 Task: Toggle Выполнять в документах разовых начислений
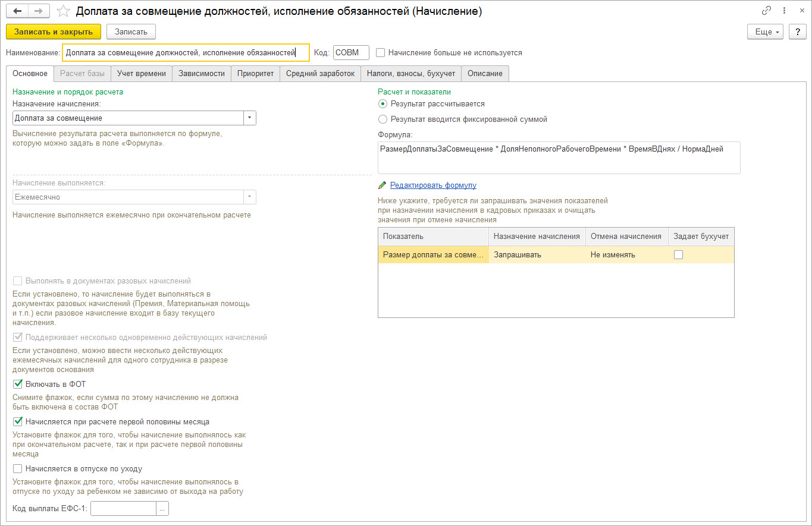[17, 281]
